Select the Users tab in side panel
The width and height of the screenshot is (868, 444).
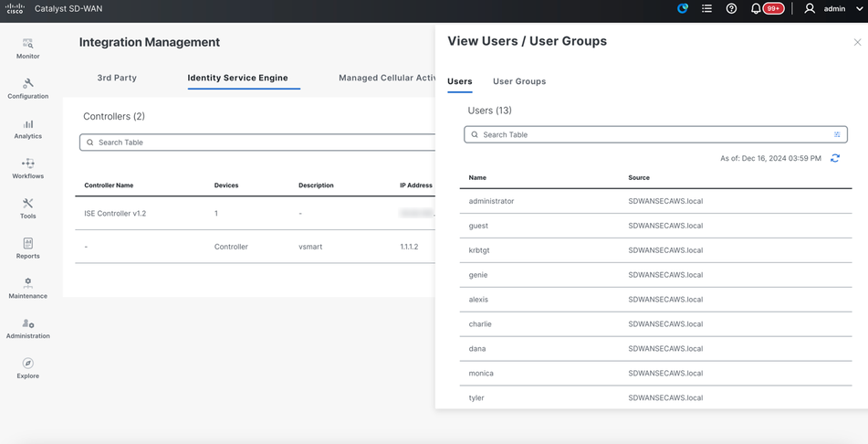click(x=459, y=81)
